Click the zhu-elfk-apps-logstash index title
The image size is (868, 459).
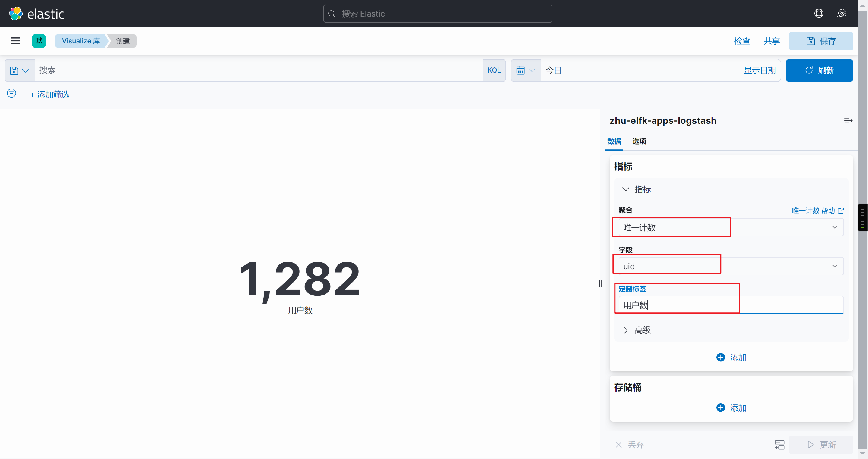click(663, 120)
